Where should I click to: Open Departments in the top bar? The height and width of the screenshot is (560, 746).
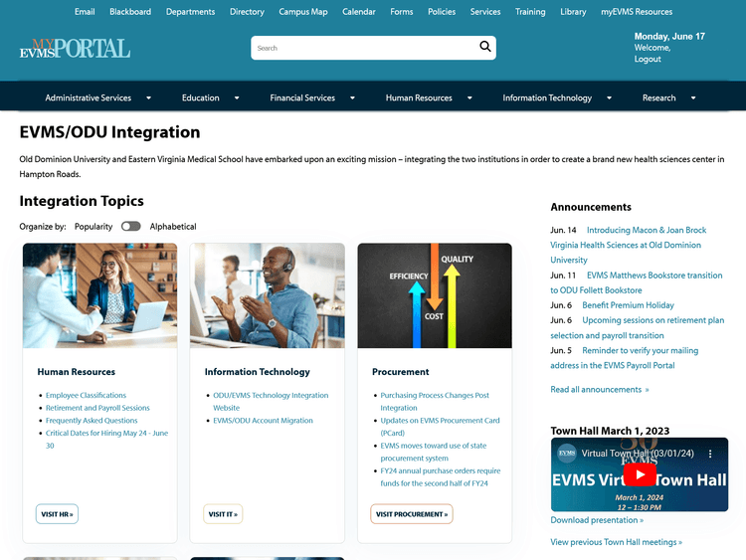(190, 11)
